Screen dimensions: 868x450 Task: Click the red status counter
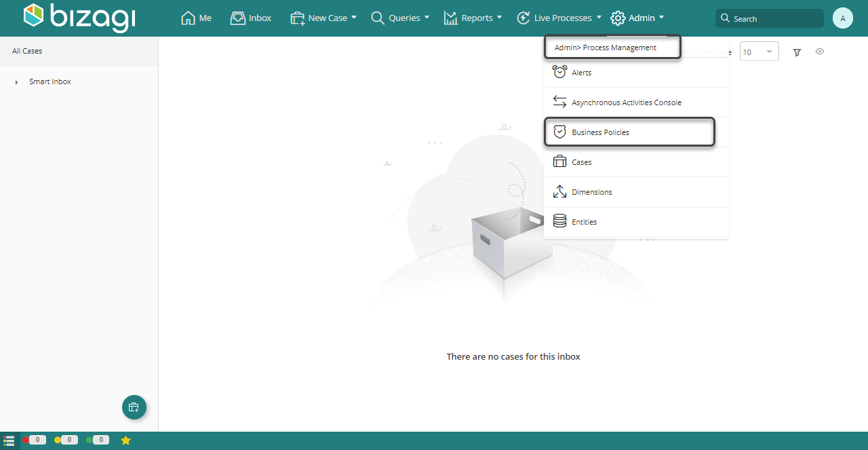click(35, 440)
